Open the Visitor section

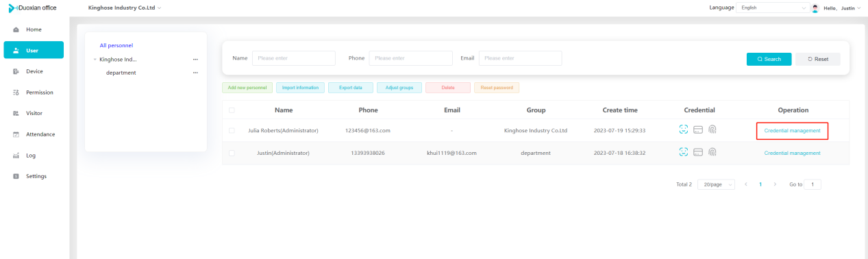[x=34, y=113]
